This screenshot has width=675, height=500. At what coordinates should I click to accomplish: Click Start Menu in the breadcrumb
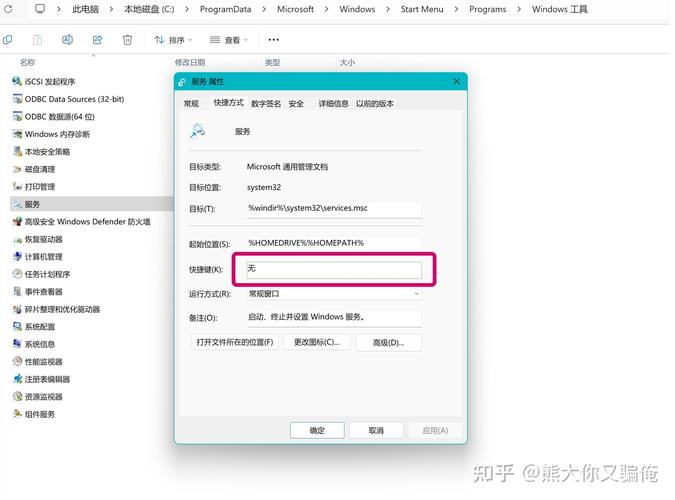point(422,9)
